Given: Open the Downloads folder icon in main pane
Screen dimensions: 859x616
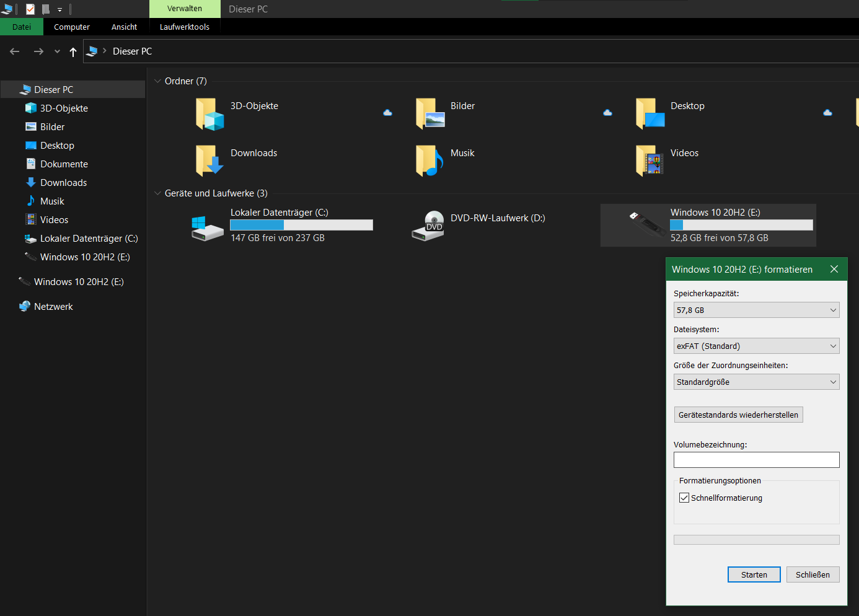Looking at the screenshot, I should 209,161.
